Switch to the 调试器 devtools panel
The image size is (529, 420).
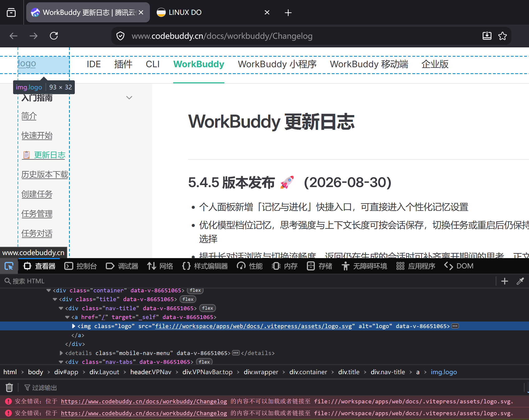tap(122, 266)
